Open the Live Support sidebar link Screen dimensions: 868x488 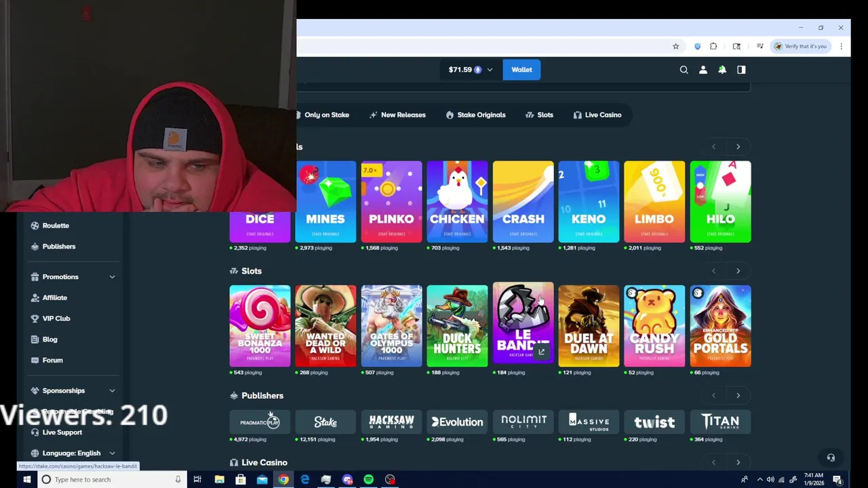[62, 432]
